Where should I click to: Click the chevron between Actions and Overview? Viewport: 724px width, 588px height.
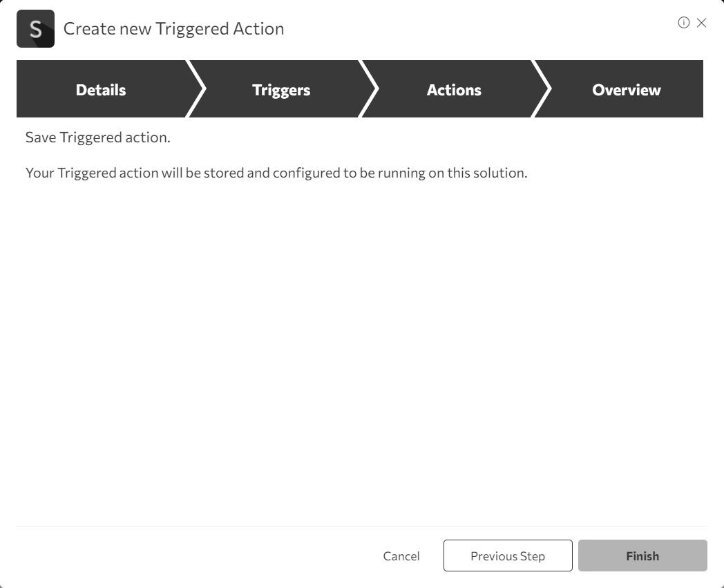click(543, 89)
